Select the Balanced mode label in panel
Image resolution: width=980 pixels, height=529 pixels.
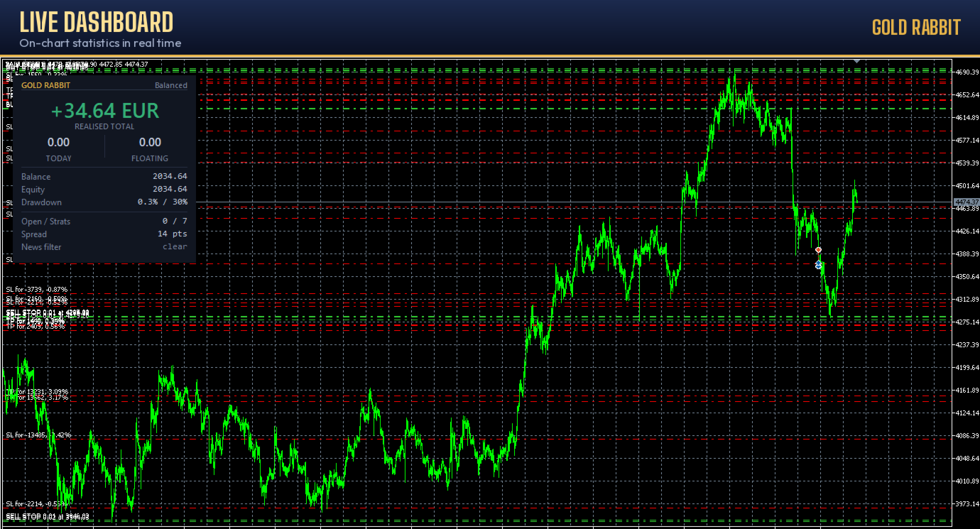click(171, 85)
